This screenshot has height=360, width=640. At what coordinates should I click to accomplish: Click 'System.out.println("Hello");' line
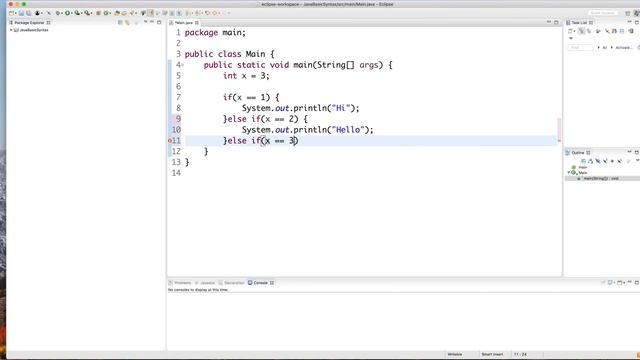pos(308,130)
